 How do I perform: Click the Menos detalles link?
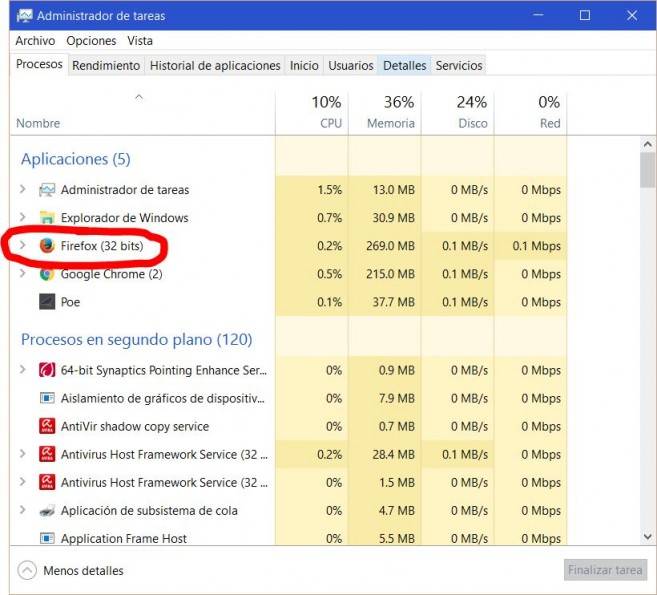coord(83,571)
